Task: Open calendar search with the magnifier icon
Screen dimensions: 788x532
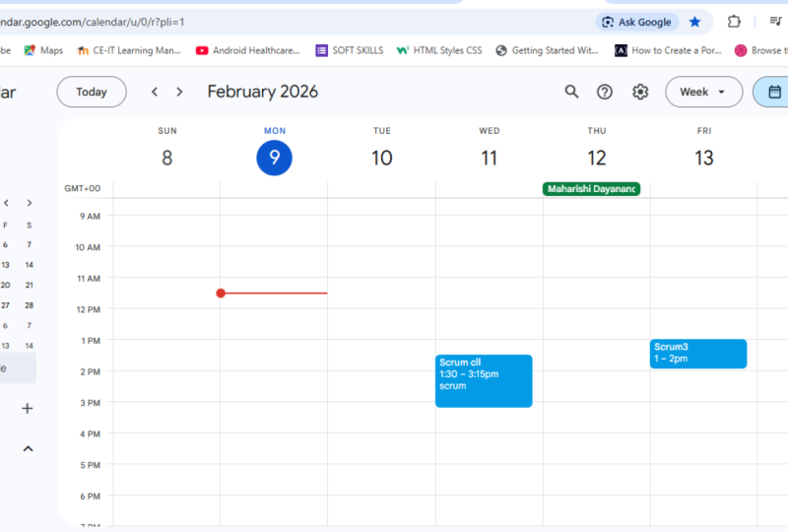Action: (x=571, y=92)
